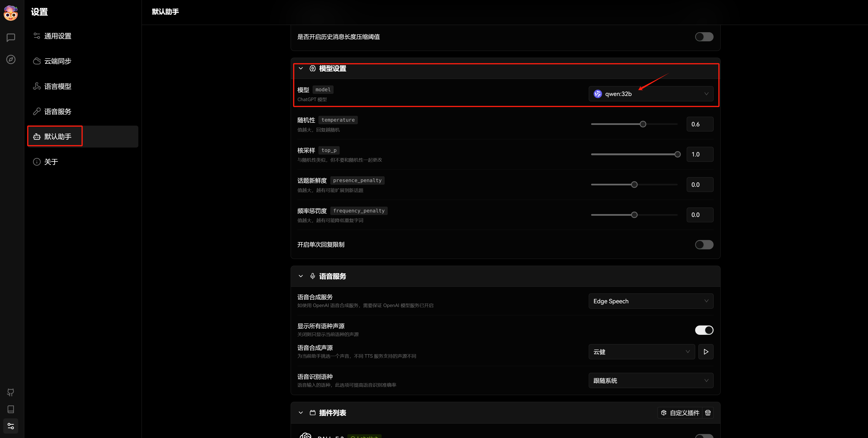868x438 pixels.
Task: Open the discover compass icon
Action: [x=11, y=60]
